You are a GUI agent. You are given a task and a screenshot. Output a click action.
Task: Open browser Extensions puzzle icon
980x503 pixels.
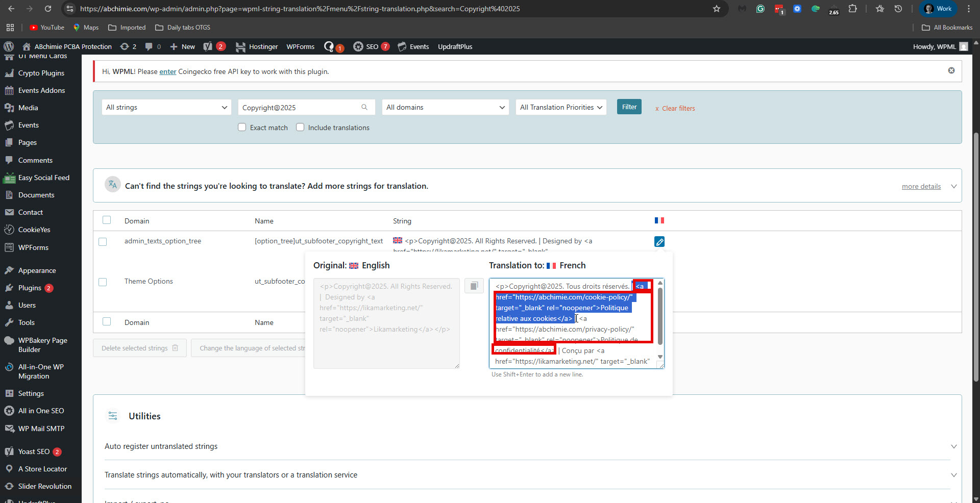click(852, 9)
